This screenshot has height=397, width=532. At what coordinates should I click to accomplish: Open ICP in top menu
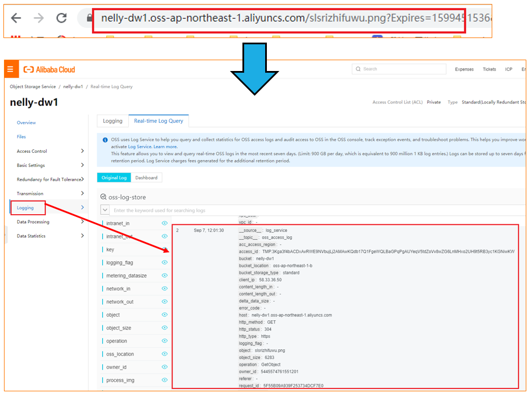(508, 69)
